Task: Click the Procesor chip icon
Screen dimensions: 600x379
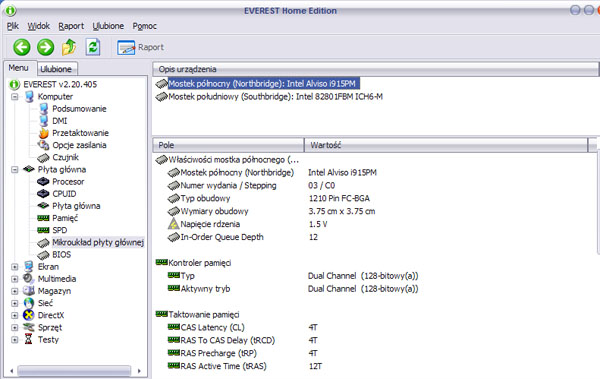Action: pyautogui.click(x=43, y=181)
